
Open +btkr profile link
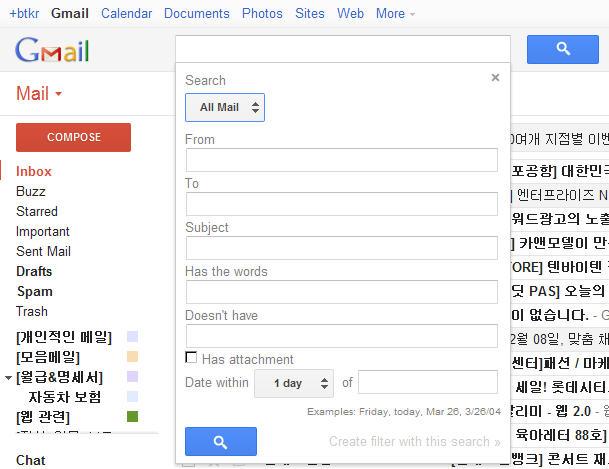pyautogui.click(x=24, y=14)
